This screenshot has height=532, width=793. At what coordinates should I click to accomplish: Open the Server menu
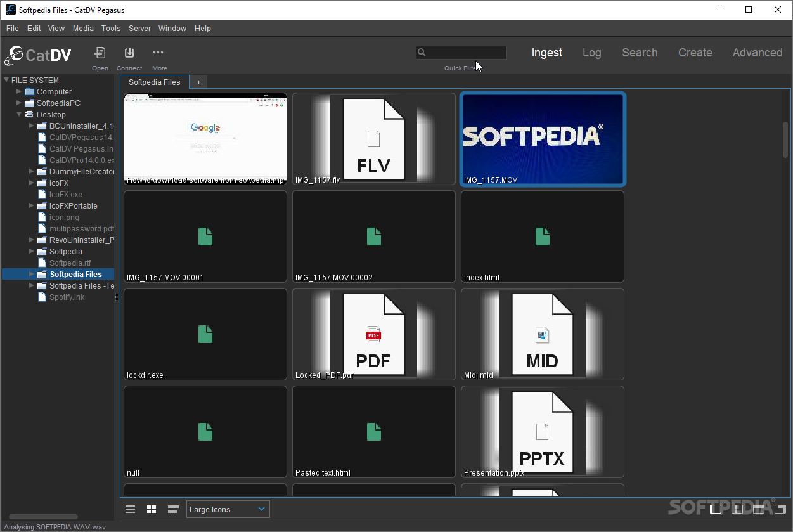pyautogui.click(x=139, y=29)
